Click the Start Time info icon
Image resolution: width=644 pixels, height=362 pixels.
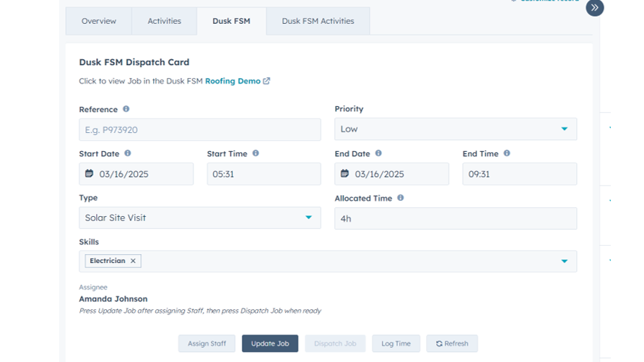coord(256,153)
